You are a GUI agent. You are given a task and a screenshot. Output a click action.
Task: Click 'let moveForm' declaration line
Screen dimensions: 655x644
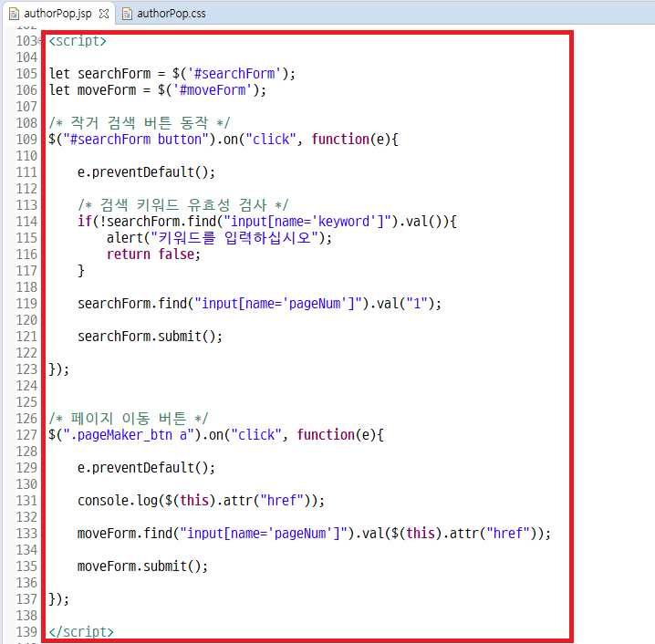(158, 89)
